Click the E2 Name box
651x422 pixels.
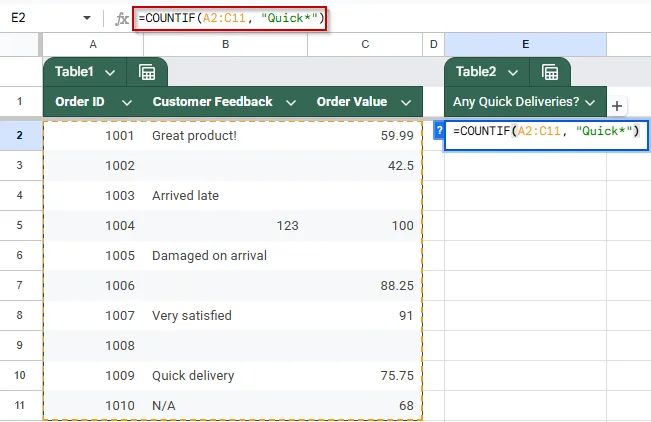19,18
